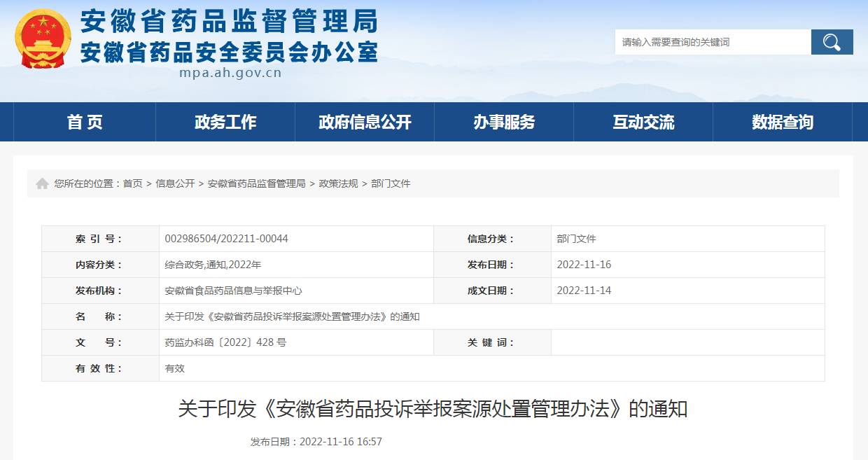Open the 数据查询 navigation menu

coord(783,122)
